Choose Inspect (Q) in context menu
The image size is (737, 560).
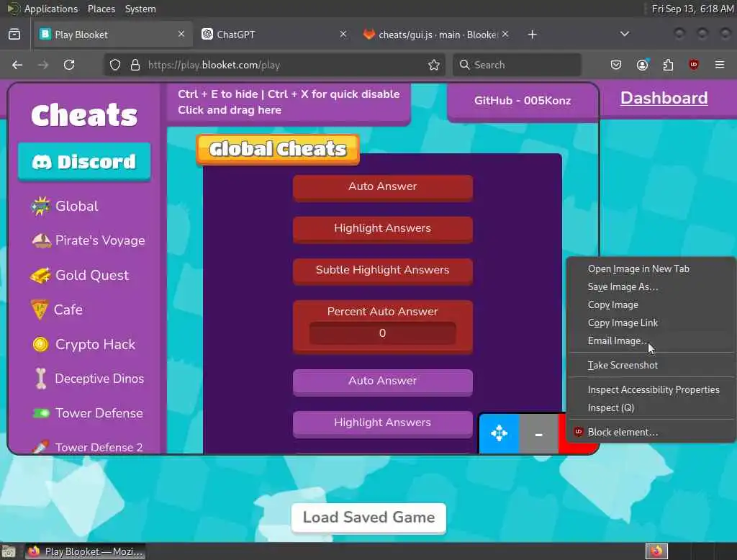[651, 407]
